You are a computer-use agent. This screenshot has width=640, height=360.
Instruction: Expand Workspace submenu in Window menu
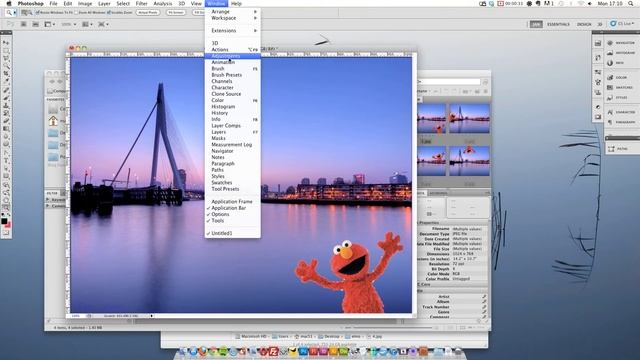coord(233,18)
